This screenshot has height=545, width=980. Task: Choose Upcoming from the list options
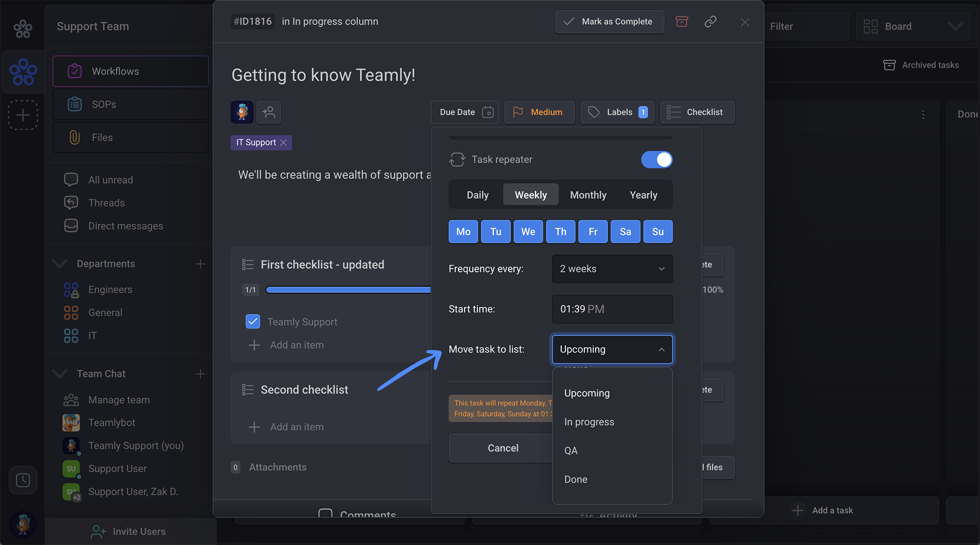click(612, 393)
